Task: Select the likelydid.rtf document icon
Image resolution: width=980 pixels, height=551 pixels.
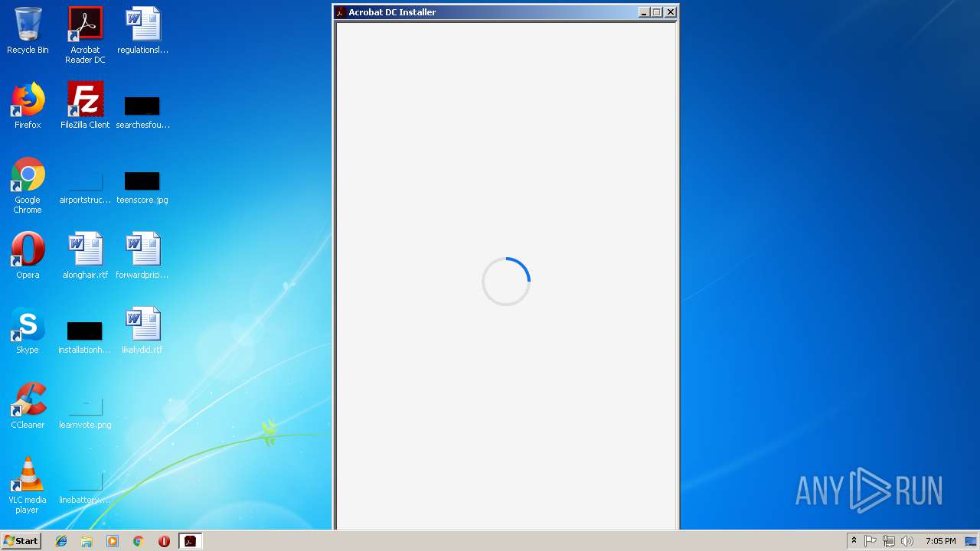Action: [142, 331]
